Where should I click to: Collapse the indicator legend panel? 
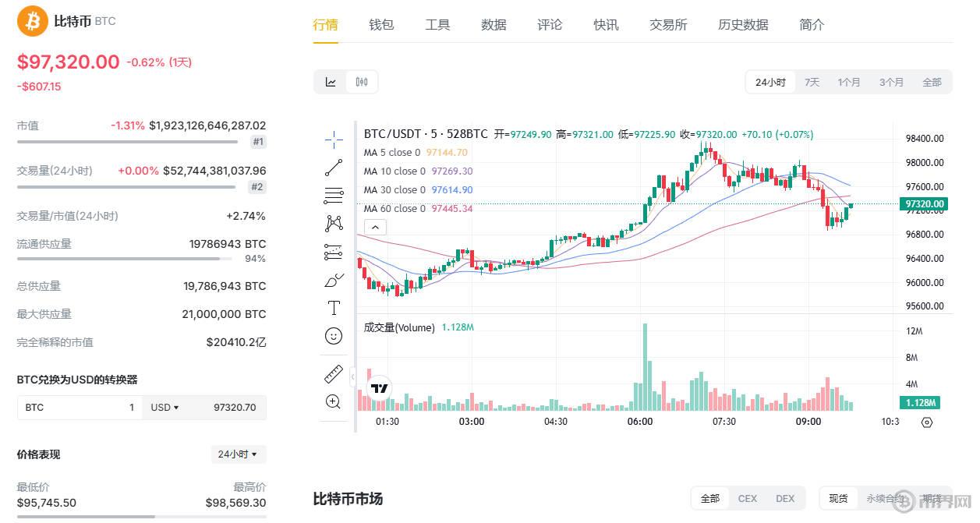point(375,227)
